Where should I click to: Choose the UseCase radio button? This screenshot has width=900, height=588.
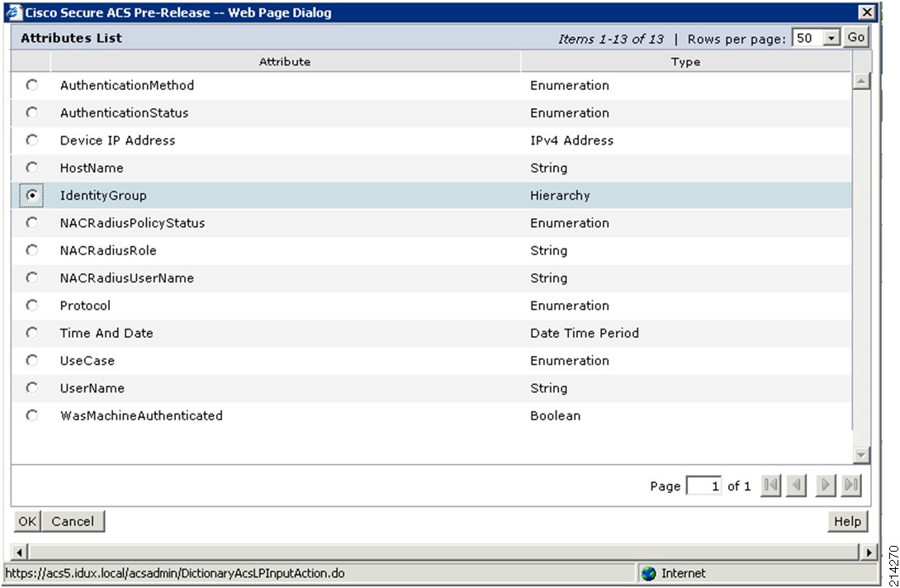pos(31,361)
